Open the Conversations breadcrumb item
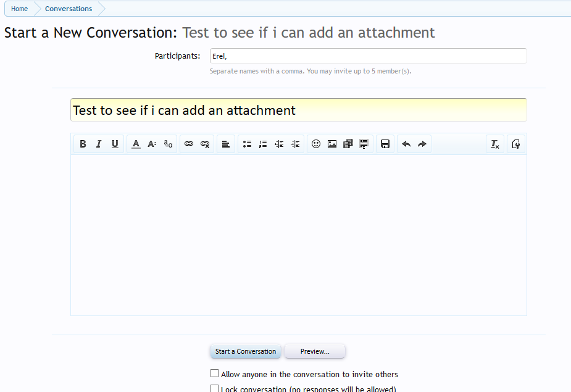The image size is (571, 392). pyautogui.click(x=68, y=8)
